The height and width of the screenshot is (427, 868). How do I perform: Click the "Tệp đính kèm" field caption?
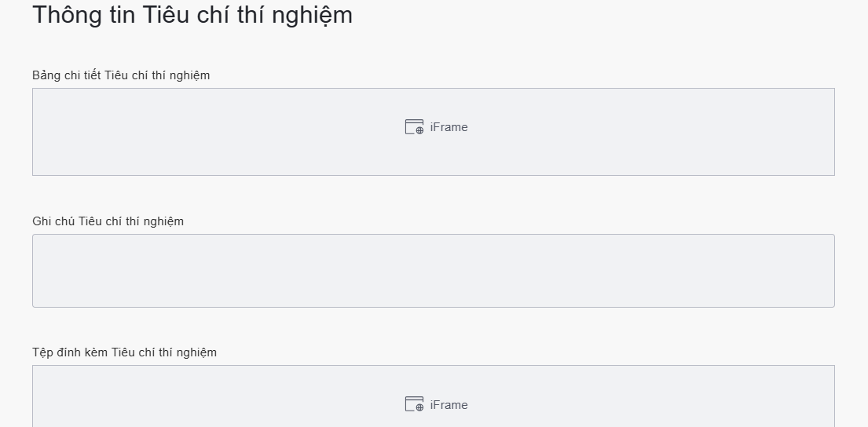pos(70,352)
